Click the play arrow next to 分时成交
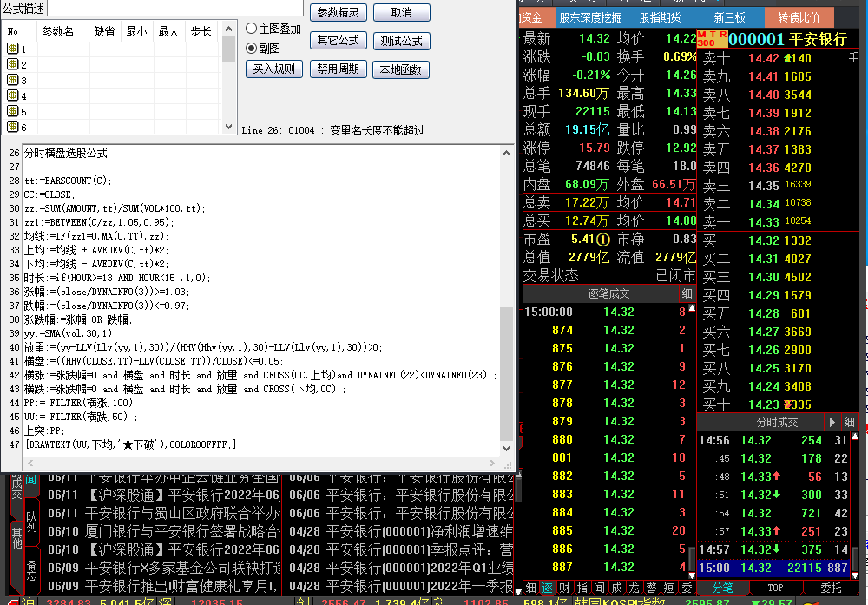 click(x=832, y=423)
